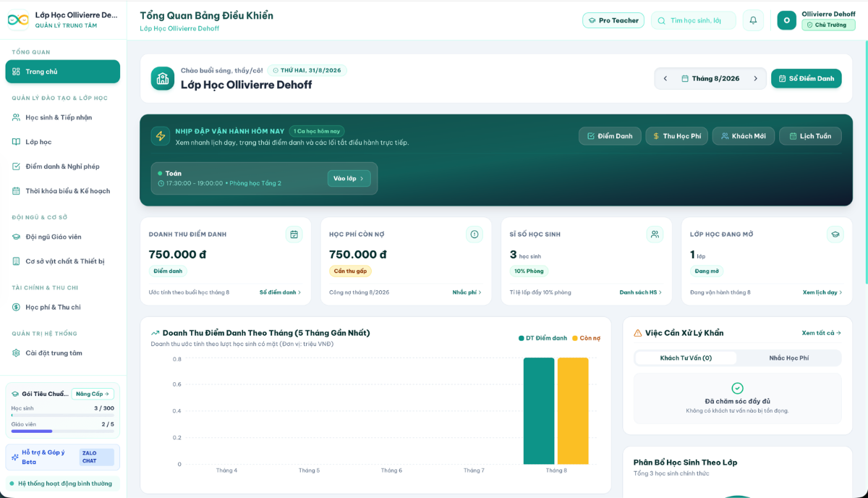Click 1 Ca học hôm nay badge

pos(317,131)
